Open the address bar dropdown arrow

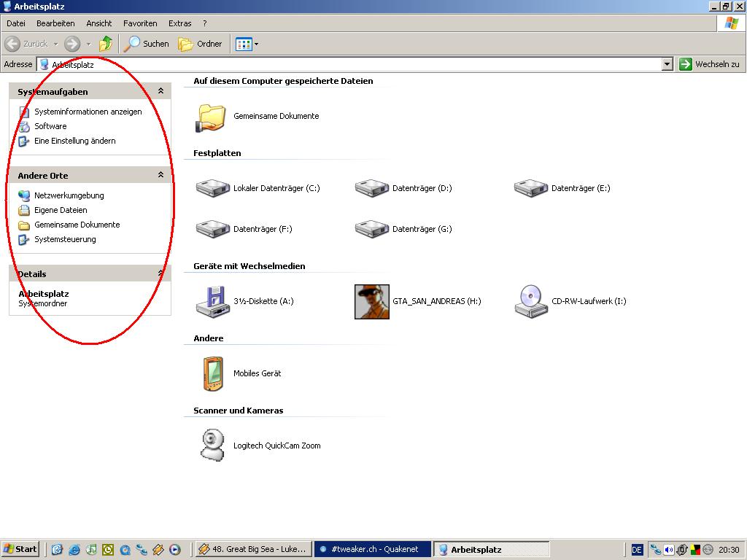click(x=667, y=64)
